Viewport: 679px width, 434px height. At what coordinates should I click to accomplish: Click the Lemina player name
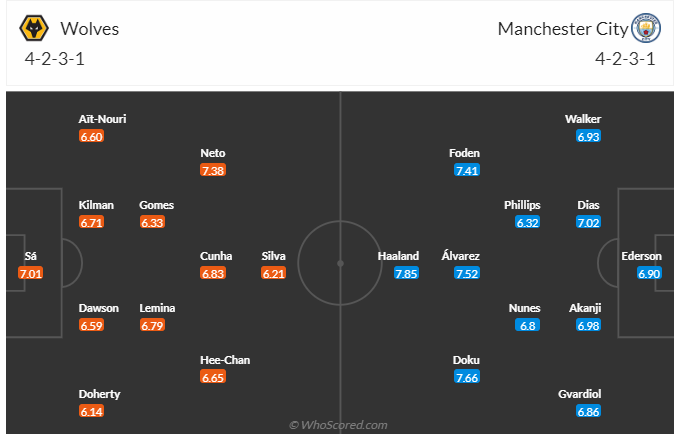pyautogui.click(x=157, y=308)
